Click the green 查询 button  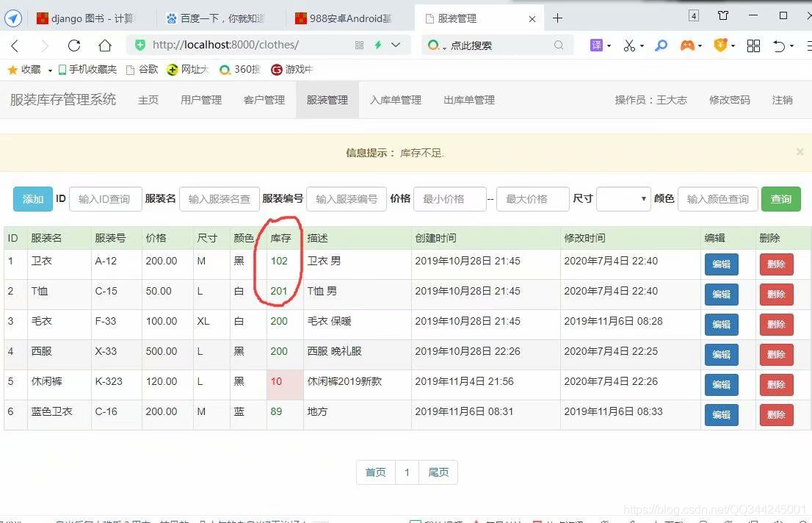click(x=781, y=199)
